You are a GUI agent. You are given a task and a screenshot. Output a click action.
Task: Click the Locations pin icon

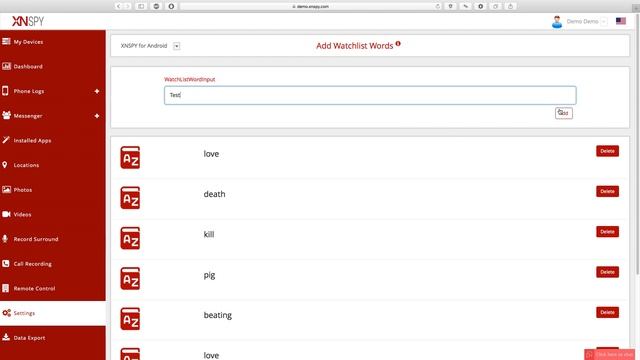click(x=5, y=165)
